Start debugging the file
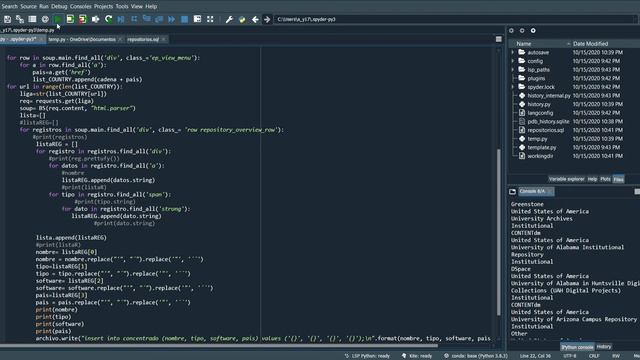 tap(121, 19)
